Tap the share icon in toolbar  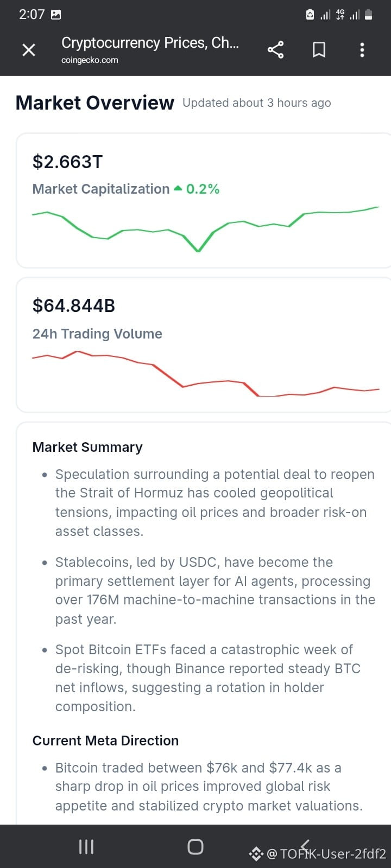276,50
